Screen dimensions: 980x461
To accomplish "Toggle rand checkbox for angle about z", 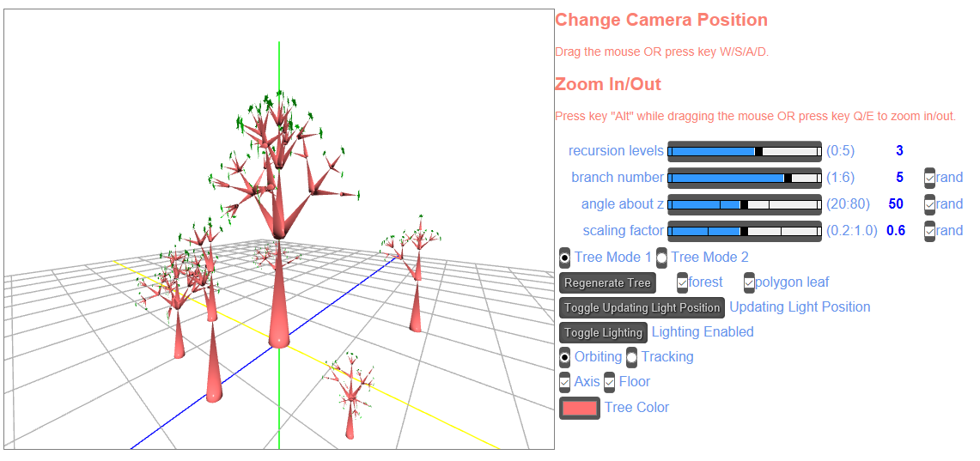I will click(x=930, y=204).
